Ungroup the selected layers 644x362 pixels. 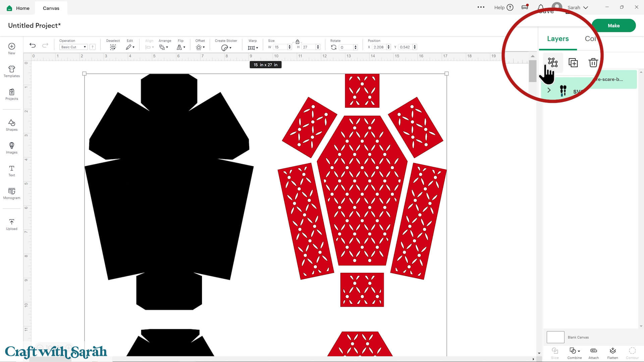coord(553,63)
